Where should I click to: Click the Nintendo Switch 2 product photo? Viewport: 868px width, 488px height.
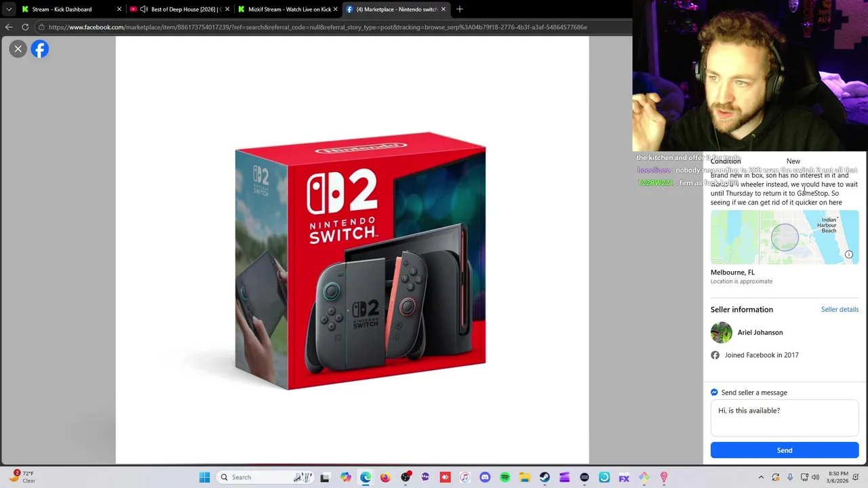[x=360, y=261]
